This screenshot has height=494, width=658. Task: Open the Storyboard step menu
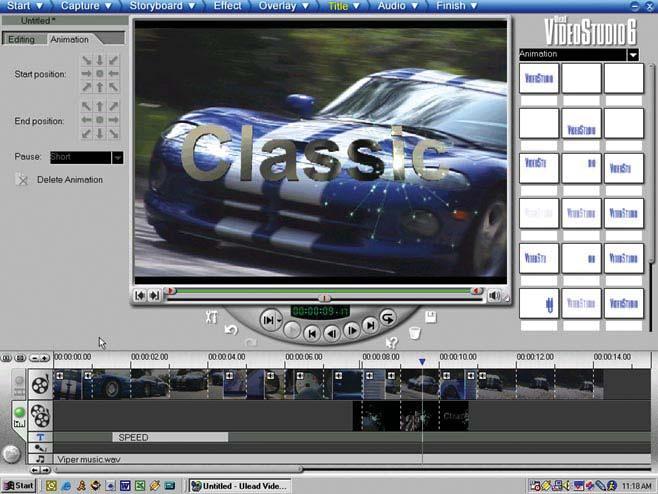tap(162, 6)
